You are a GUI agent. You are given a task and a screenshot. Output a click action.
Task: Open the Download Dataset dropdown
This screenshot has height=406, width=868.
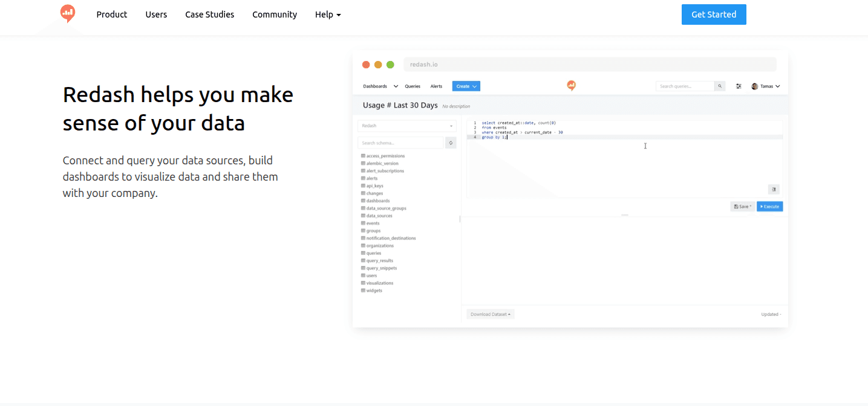coord(491,314)
